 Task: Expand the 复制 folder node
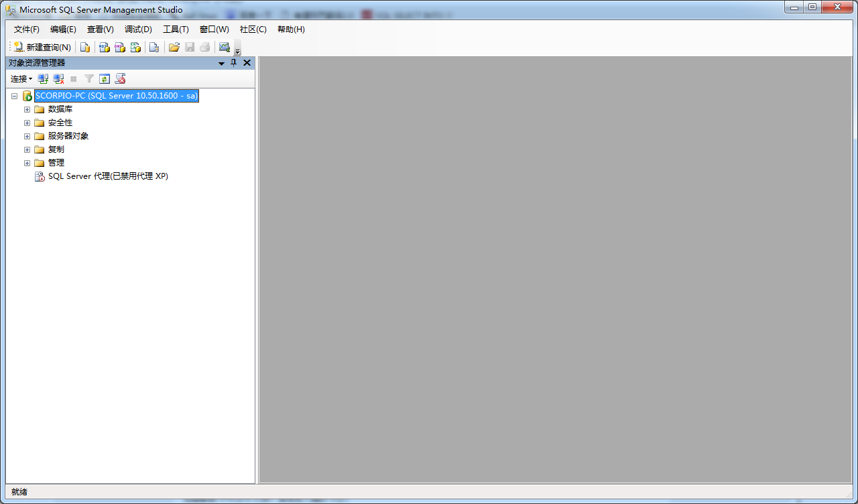tap(27, 149)
